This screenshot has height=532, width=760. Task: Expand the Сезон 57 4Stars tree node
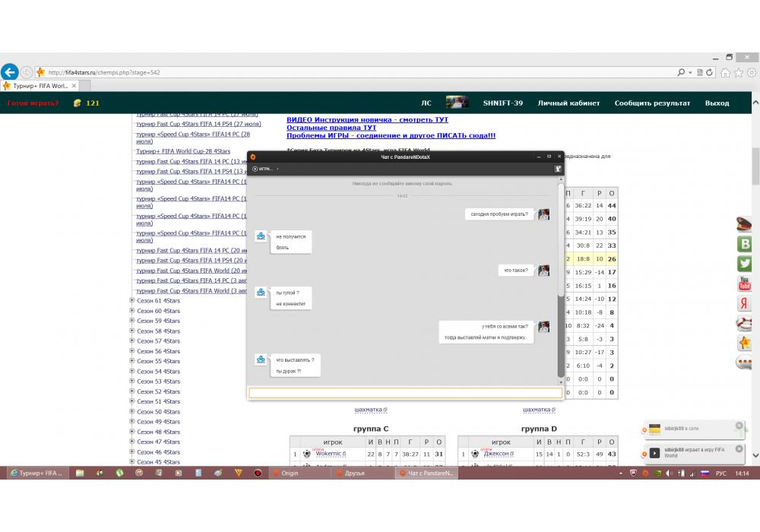131,340
